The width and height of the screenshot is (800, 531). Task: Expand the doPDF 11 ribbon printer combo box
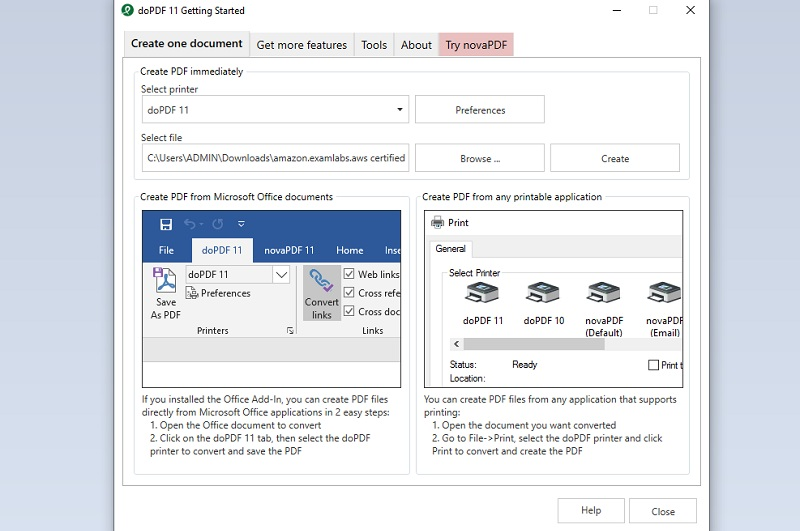tap(281, 274)
